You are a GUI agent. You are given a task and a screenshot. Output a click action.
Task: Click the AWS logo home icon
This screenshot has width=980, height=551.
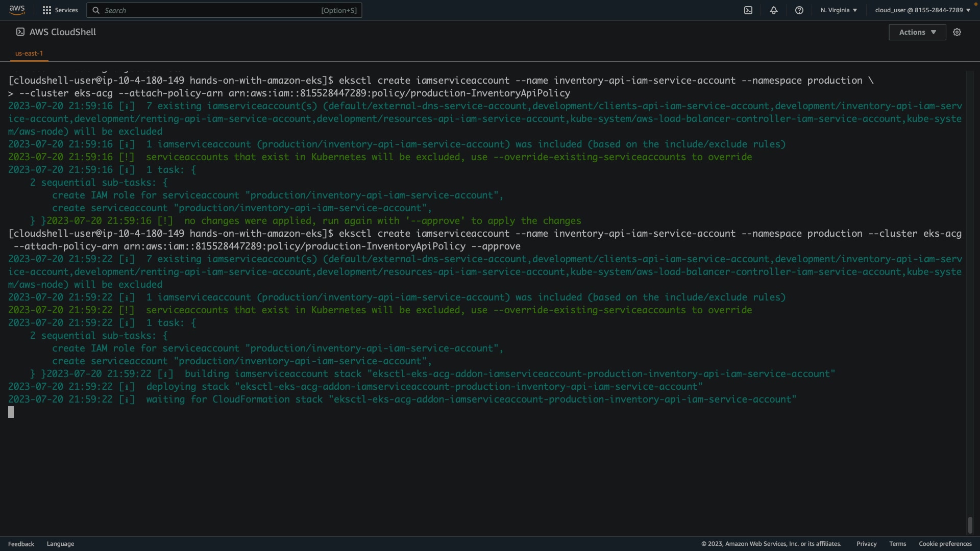click(x=17, y=10)
